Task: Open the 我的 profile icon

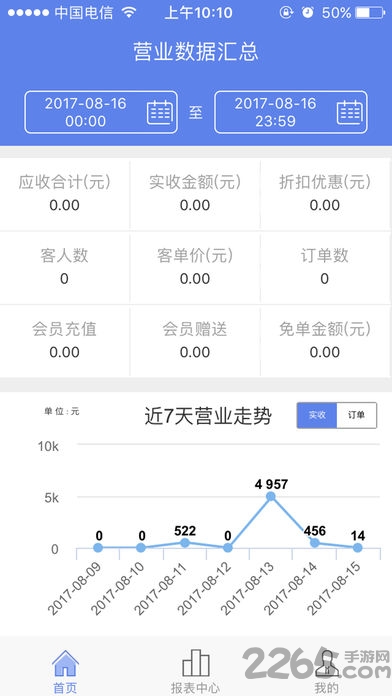Action: point(326,663)
